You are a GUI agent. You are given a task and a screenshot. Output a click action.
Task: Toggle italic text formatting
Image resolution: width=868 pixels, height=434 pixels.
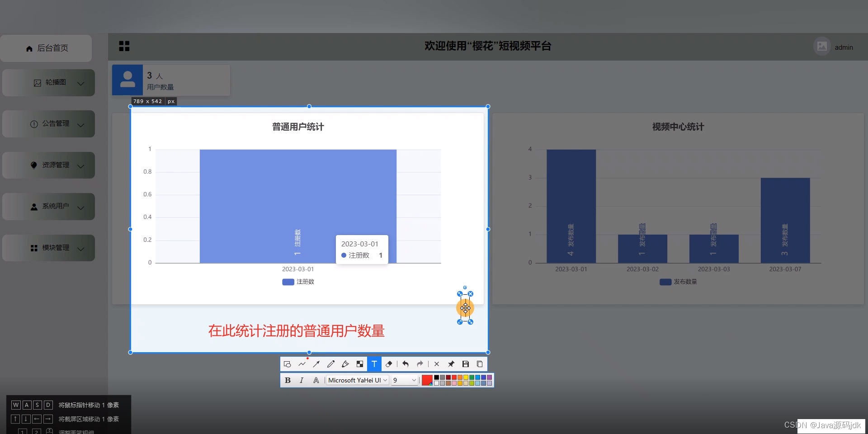(x=302, y=380)
